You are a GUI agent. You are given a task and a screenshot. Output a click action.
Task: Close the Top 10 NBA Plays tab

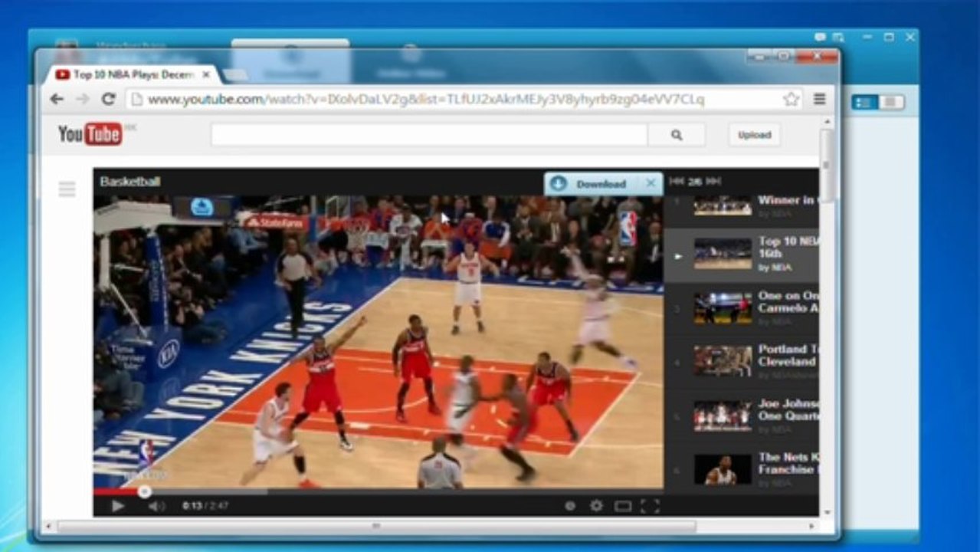pyautogui.click(x=206, y=75)
